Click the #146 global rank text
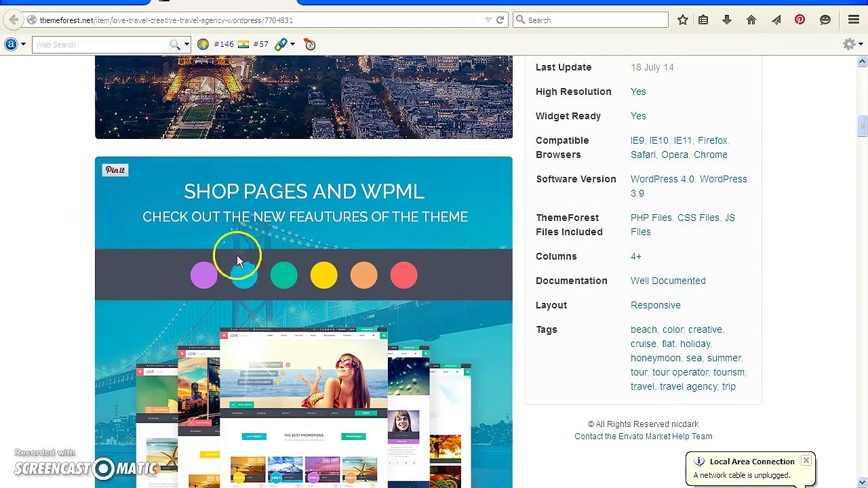Image resolution: width=868 pixels, height=488 pixels. pyautogui.click(x=224, y=45)
